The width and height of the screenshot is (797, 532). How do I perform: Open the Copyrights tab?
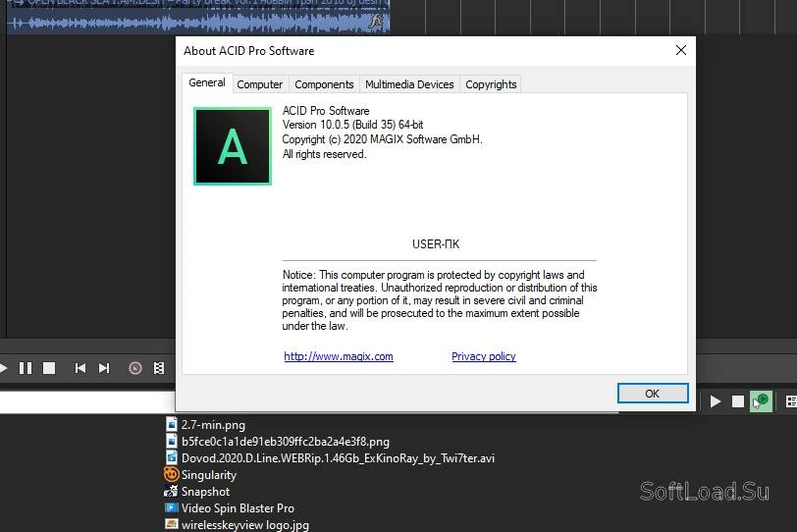(491, 84)
